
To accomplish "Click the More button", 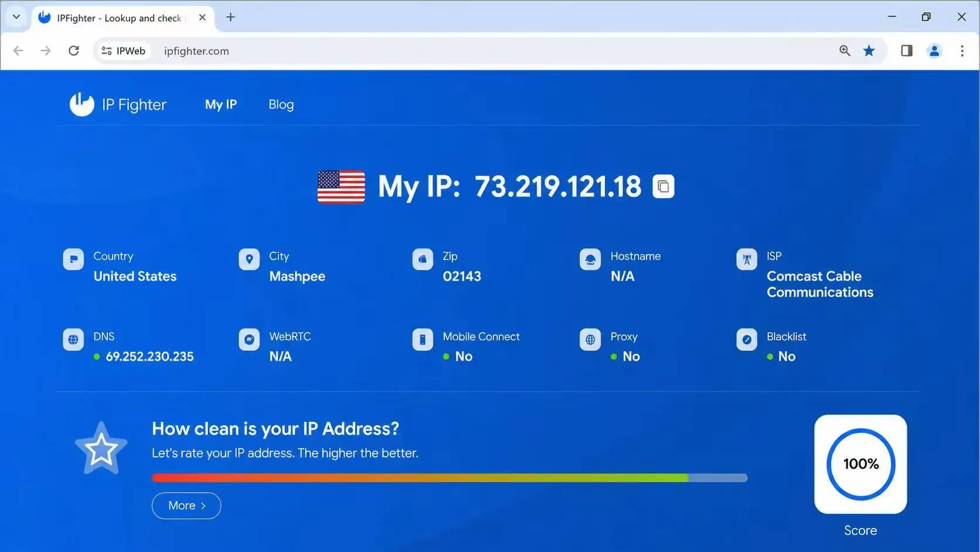I will pos(186,506).
